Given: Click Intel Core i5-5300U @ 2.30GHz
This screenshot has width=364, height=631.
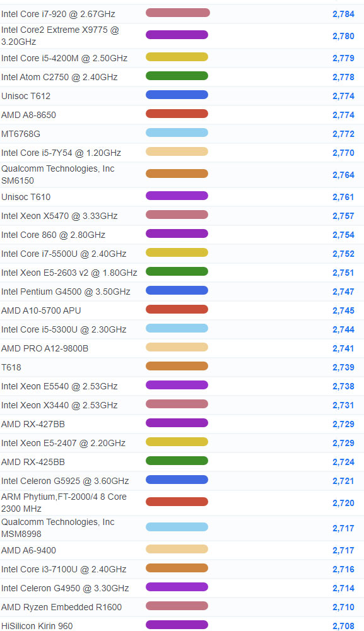Looking at the screenshot, I should (64, 329).
